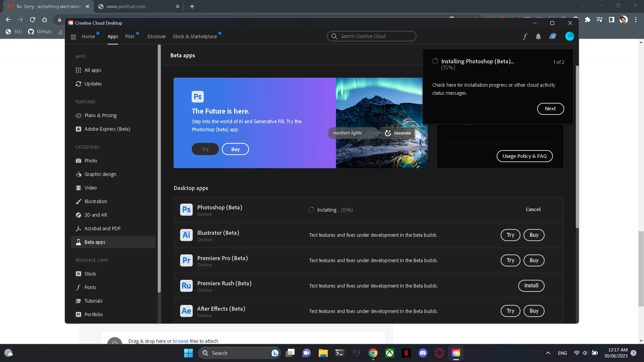Switch to the Discover tab

pyautogui.click(x=156, y=36)
